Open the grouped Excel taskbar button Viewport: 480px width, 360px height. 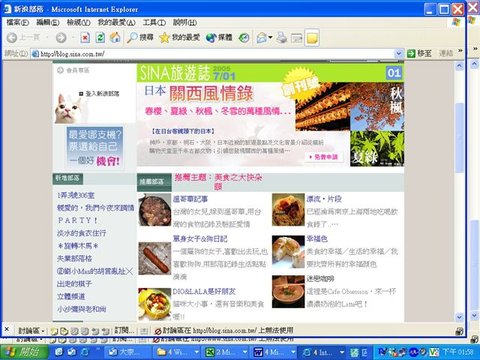tap(227, 352)
